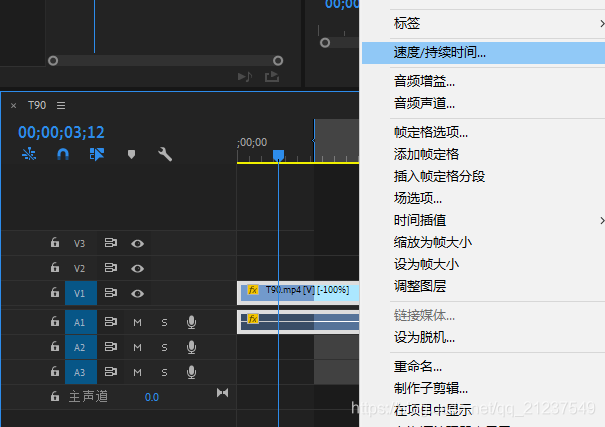Toggle lock on track V2

55,267
